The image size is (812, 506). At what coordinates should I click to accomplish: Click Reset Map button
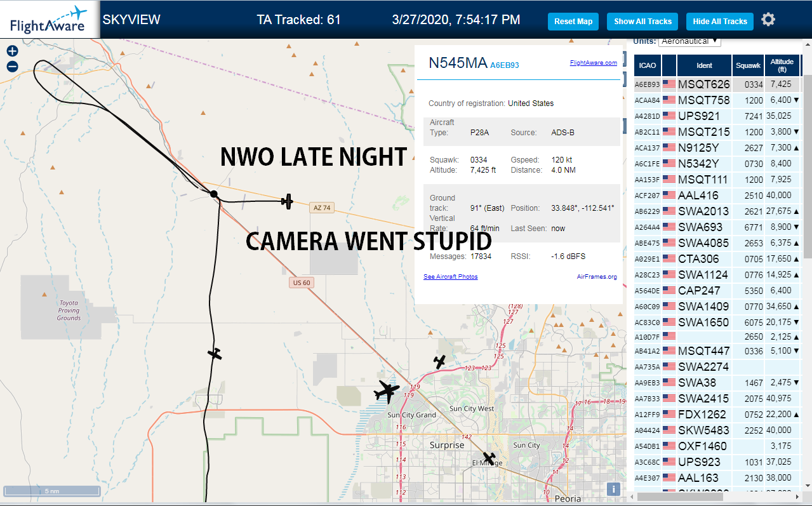[573, 22]
